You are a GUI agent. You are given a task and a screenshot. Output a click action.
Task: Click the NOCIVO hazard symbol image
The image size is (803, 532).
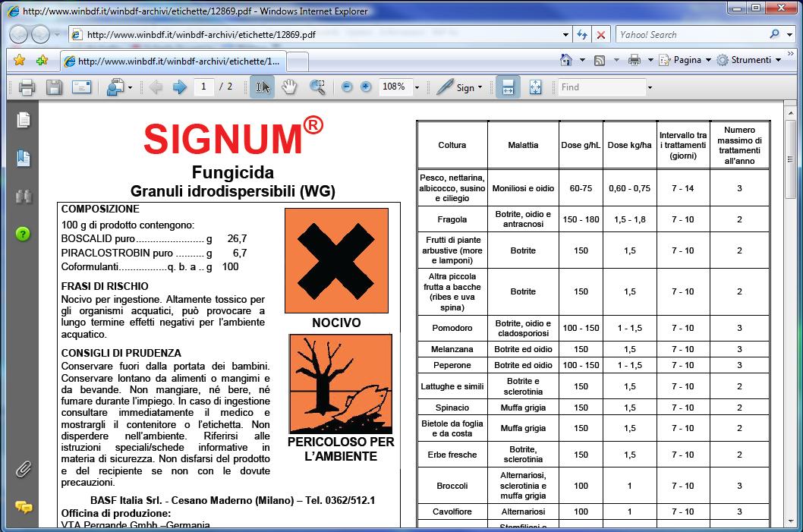(x=336, y=260)
